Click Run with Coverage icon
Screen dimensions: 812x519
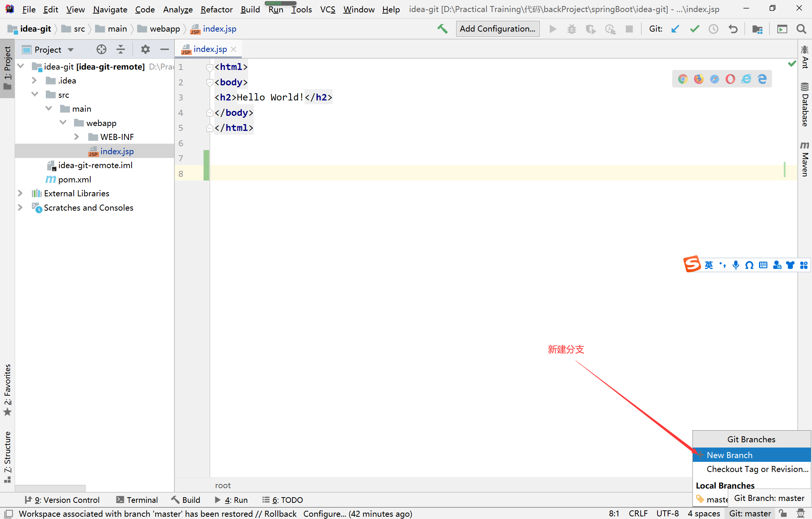[x=591, y=29]
